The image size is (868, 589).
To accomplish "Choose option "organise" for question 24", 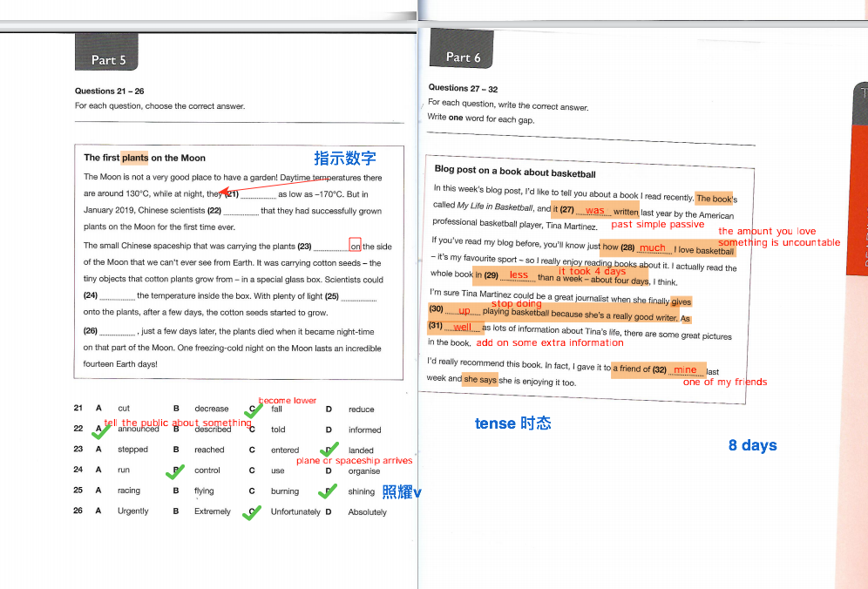I will click(364, 471).
